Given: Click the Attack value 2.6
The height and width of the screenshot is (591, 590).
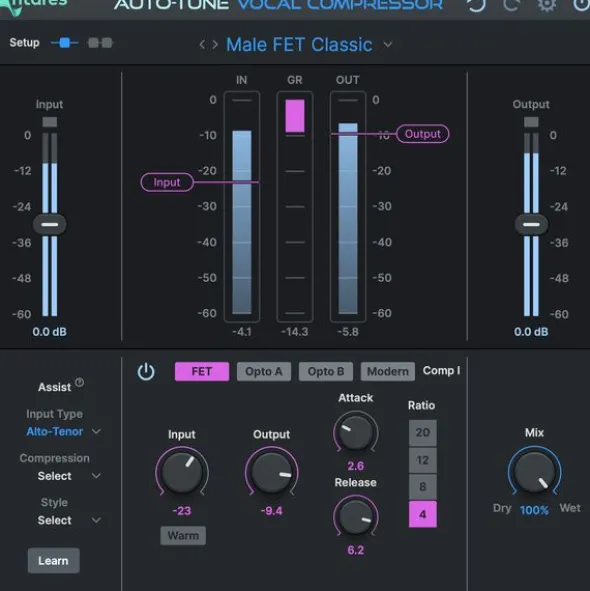Looking at the screenshot, I should point(356,466).
